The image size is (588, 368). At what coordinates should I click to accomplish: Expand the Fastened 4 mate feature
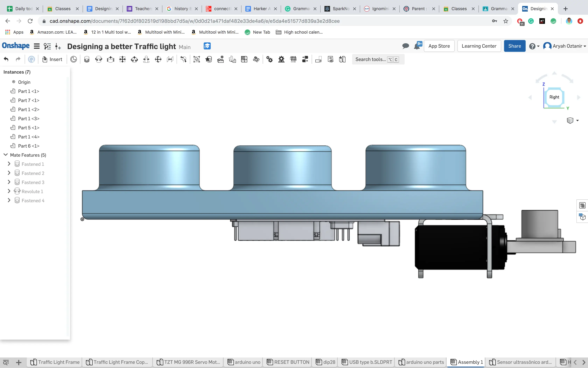pyautogui.click(x=9, y=200)
